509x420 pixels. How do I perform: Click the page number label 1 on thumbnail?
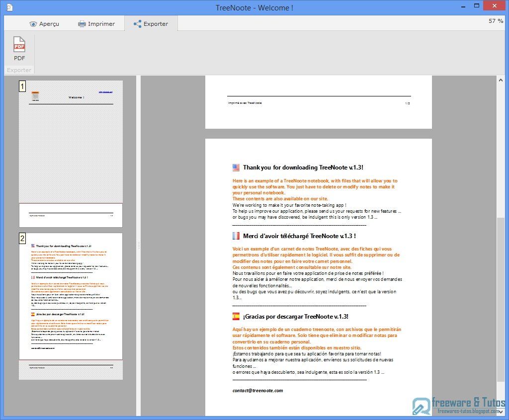pyautogui.click(x=22, y=86)
